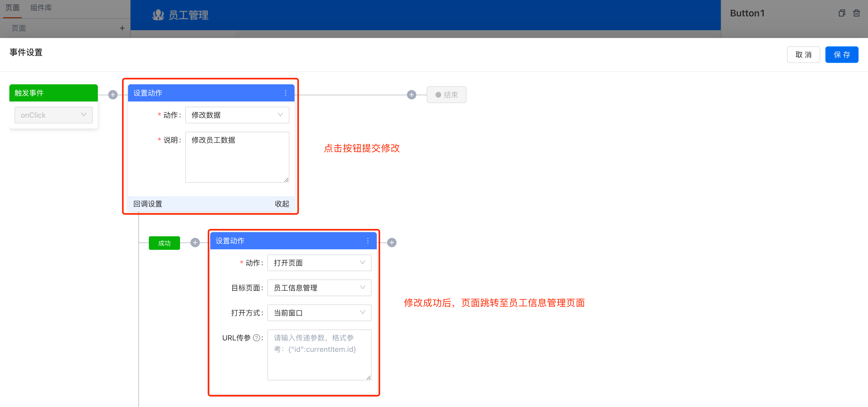Click the plus node before the 结束 end block
This screenshot has height=407, width=868.
(x=411, y=95)
